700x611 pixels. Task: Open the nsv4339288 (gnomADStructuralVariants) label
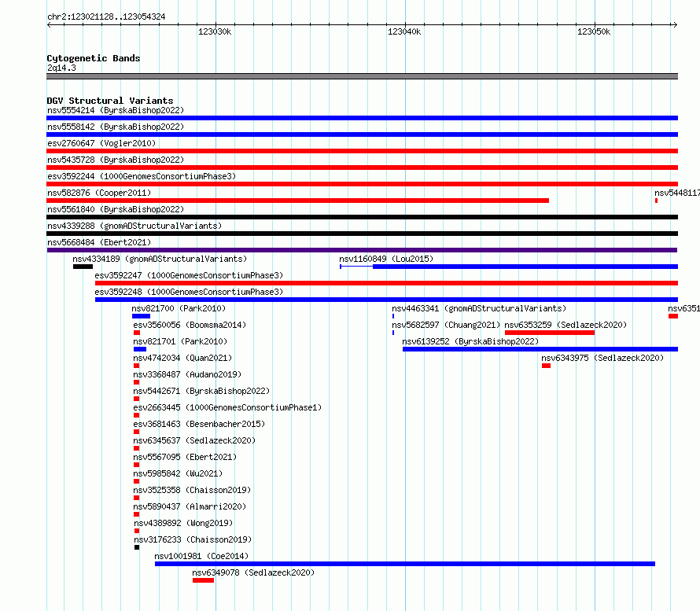click(134, 226)
